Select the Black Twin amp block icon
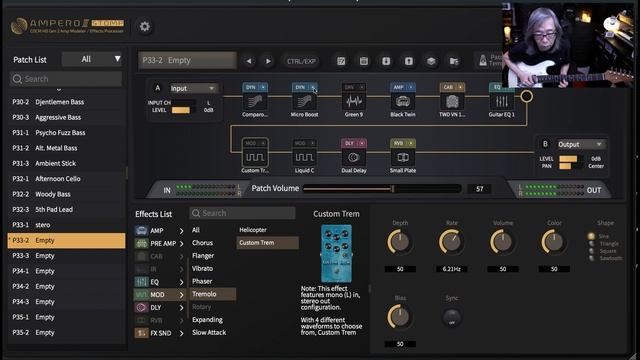The image size is (640, 360). click(x=402, y=101)
